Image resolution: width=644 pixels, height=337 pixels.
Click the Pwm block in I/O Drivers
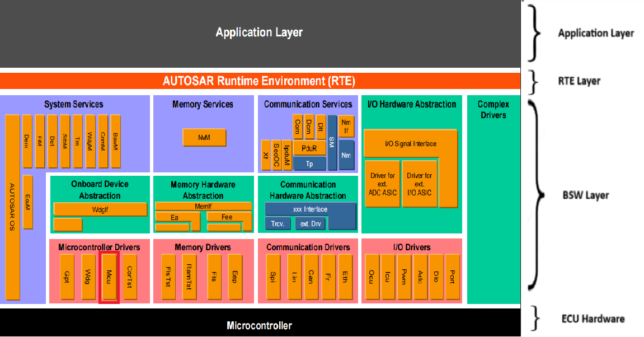[x=404, y=277]
